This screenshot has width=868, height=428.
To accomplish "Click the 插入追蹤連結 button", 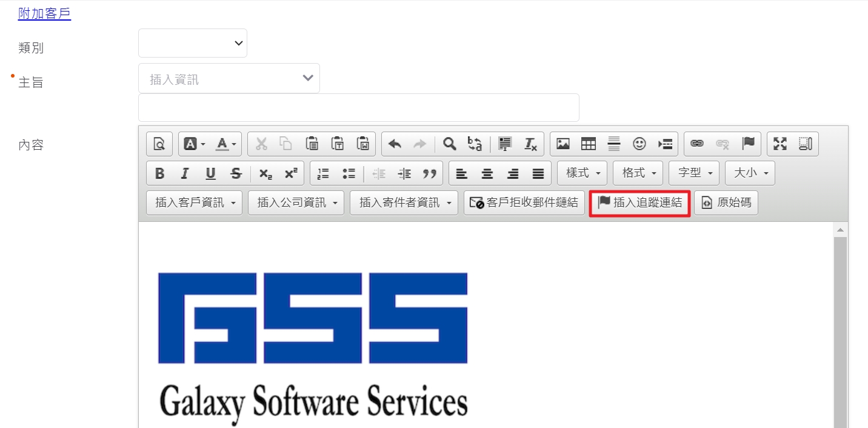I will [x=640, y=202].
